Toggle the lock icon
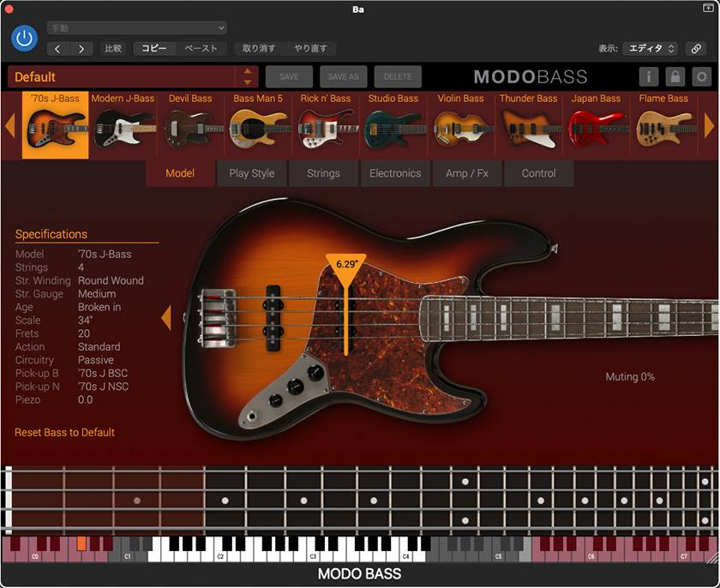Viewport: 720px width, 588px height. click(675, 76)
